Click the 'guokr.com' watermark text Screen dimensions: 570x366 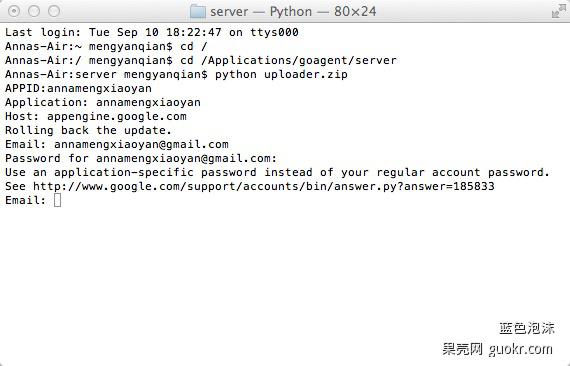(520, 349)
